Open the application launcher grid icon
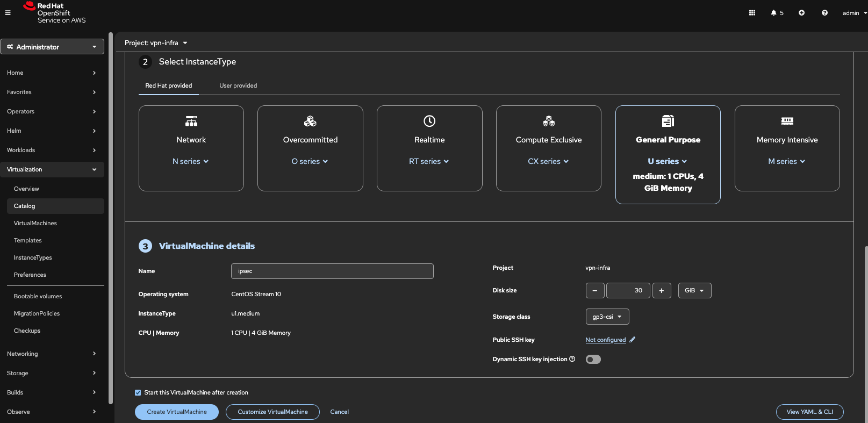The image size is (868, 423). pos(752,13)
